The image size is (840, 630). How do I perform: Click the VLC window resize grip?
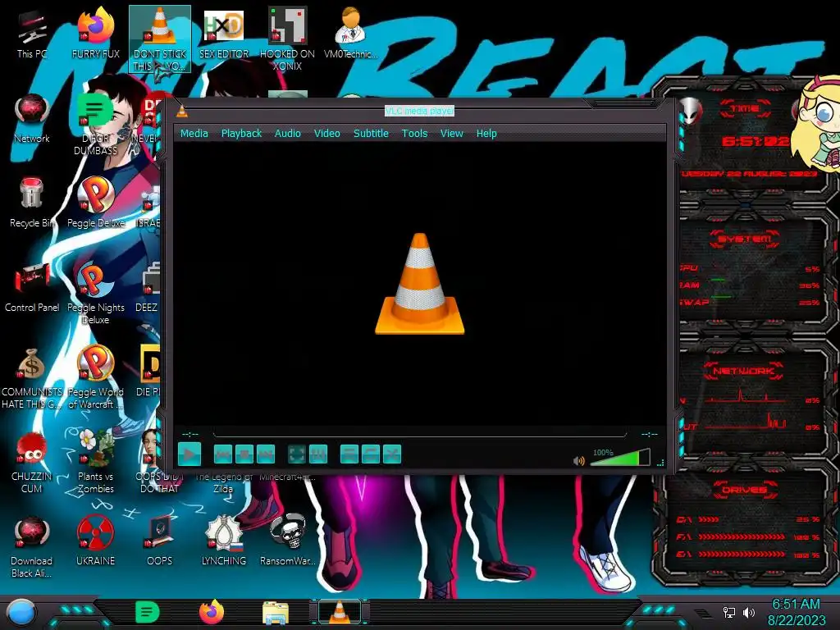660,463
